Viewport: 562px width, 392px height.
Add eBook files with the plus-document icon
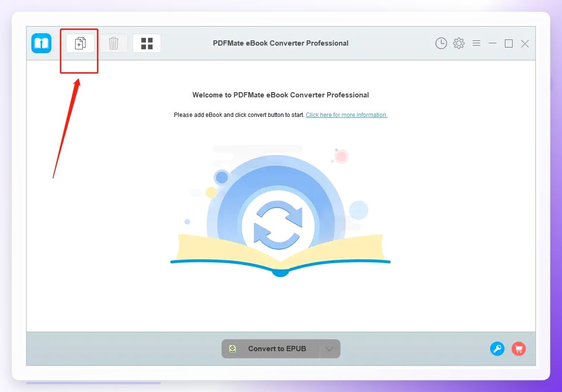80,43
